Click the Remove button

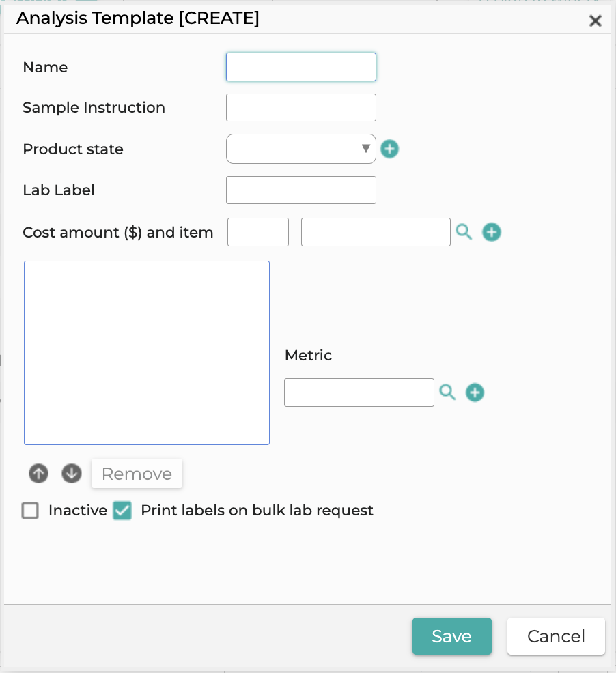pyautogui.click(x=137, y=474)
